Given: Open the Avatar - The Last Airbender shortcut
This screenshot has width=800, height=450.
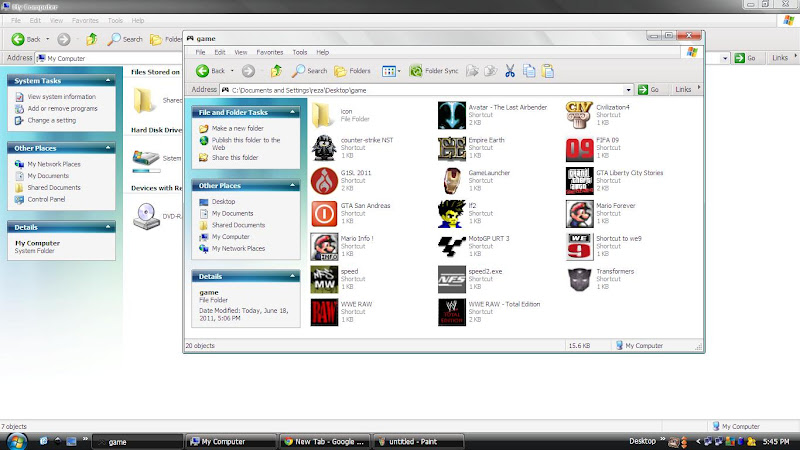Looking at the screenshot, I should coord(452,116).
